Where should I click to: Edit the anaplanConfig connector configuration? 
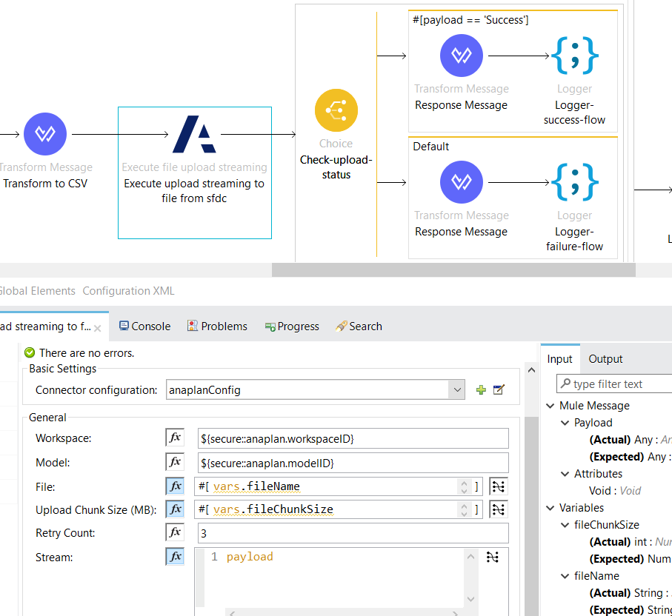coord(499,390)
